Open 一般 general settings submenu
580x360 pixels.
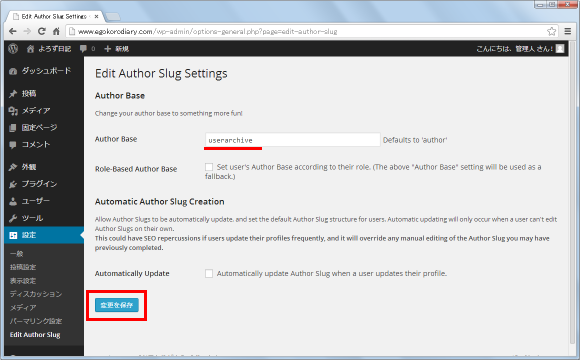(17, 254)
